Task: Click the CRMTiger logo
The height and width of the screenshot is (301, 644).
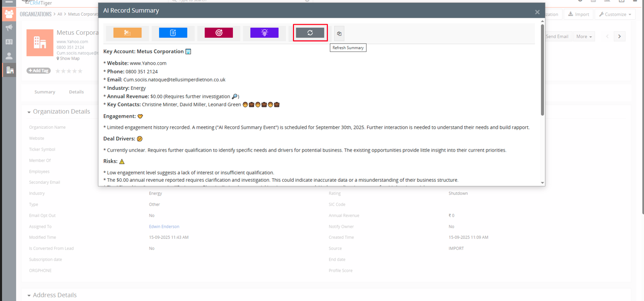Action: click(38, 3)
